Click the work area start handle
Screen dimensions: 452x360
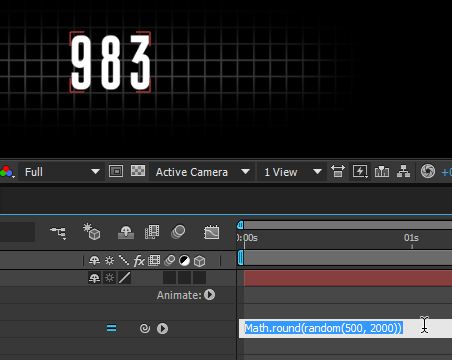241,258
